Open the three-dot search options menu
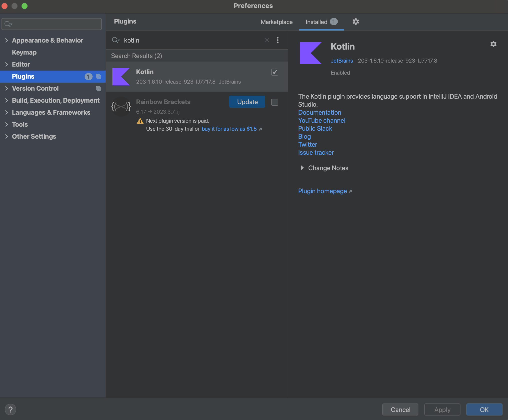Viewport: 508px width, 420px height. coord(278,40)
